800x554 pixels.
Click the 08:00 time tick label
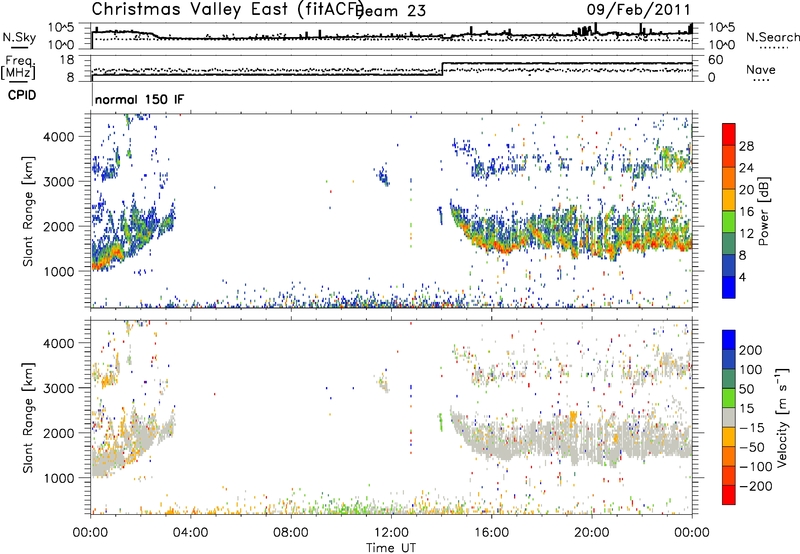pos(291,533)
